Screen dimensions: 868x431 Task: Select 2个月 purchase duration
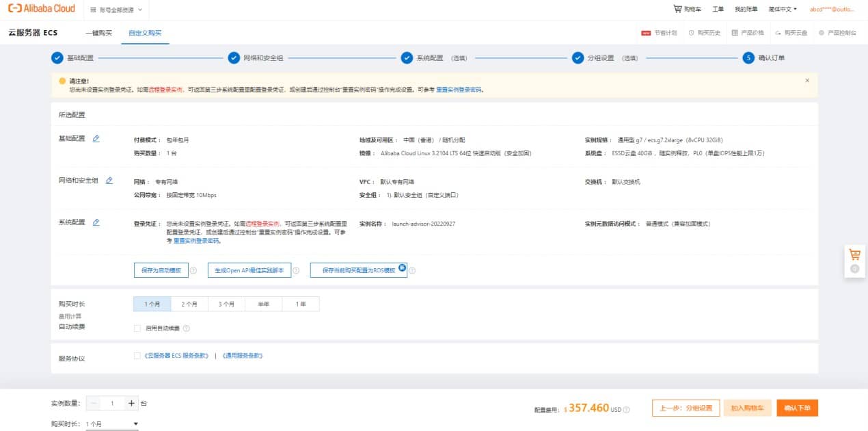pyautogui.click(x=189, y=304)
